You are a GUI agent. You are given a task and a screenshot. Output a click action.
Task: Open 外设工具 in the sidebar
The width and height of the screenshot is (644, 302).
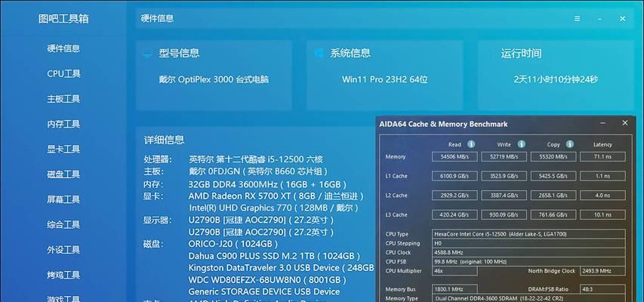63,249
